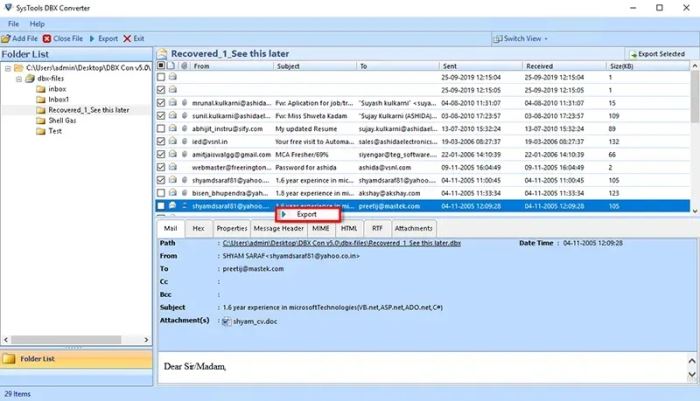Click the Folder List bottom panel icon
This screenshot has width=700, height=401.
(9, 359)
